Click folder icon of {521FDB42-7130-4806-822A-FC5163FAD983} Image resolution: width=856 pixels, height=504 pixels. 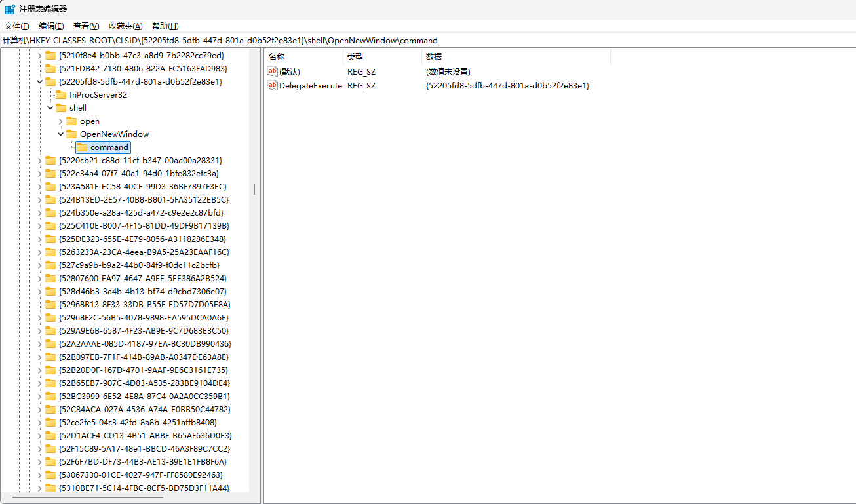(x=50, y=69)
